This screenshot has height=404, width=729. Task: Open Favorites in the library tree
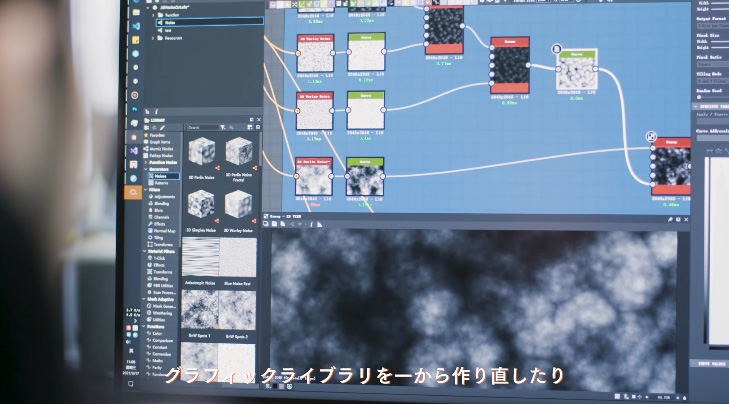(157, 135)
